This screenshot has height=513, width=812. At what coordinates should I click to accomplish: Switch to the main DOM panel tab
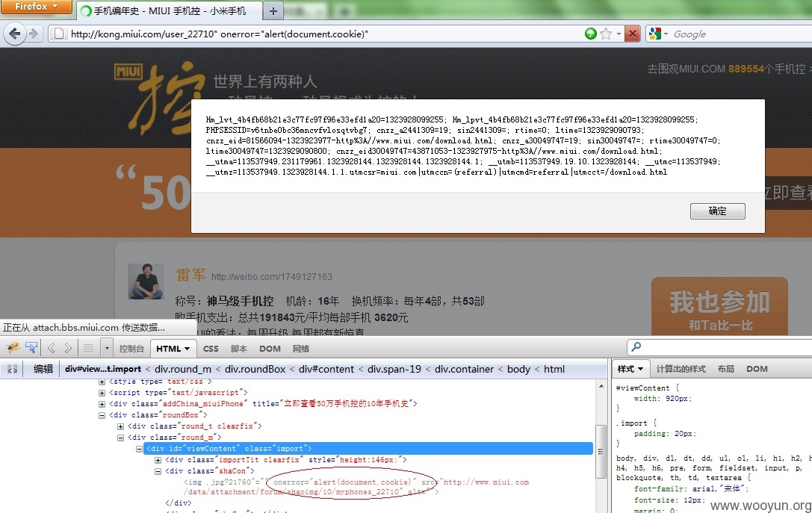270,349
